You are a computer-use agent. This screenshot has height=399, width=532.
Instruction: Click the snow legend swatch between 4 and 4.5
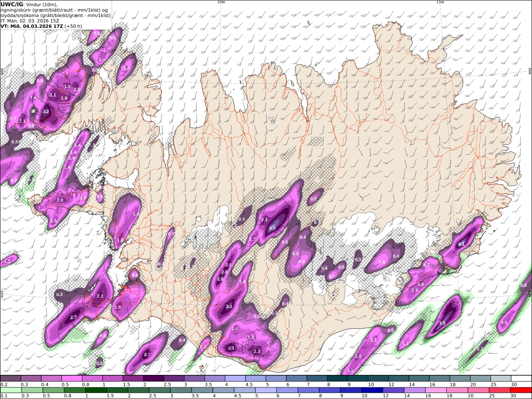coord(235,378)
